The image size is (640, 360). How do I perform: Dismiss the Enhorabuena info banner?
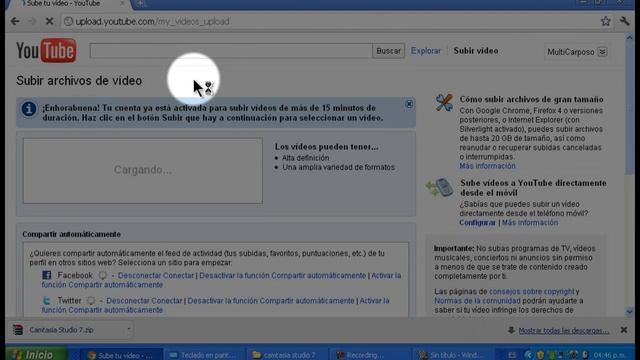409,104
